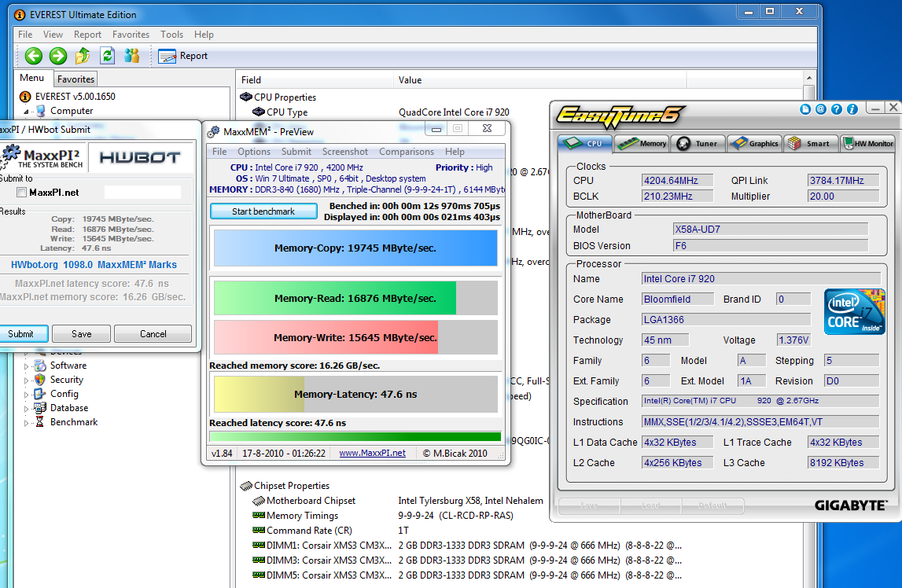The height and width of the screenshot is (588, 902).
Task: Open the Favorites menu in EVEREST menu bar
Action: click(131, 35)
